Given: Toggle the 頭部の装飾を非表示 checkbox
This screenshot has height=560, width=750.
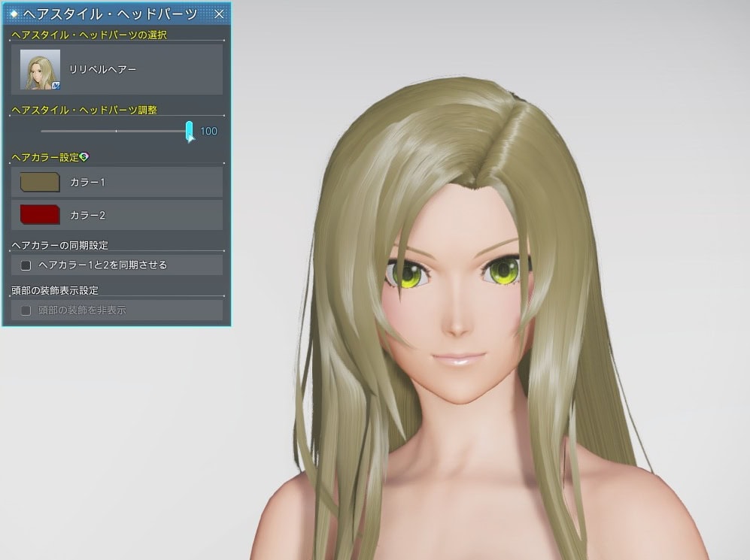Looking at the screenshot, I should [26, 310].
